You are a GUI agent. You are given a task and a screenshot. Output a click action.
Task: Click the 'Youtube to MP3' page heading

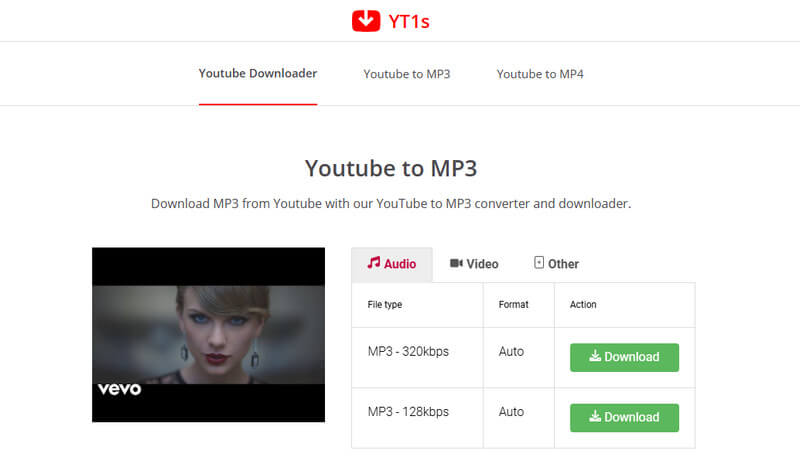click(391, 168)
